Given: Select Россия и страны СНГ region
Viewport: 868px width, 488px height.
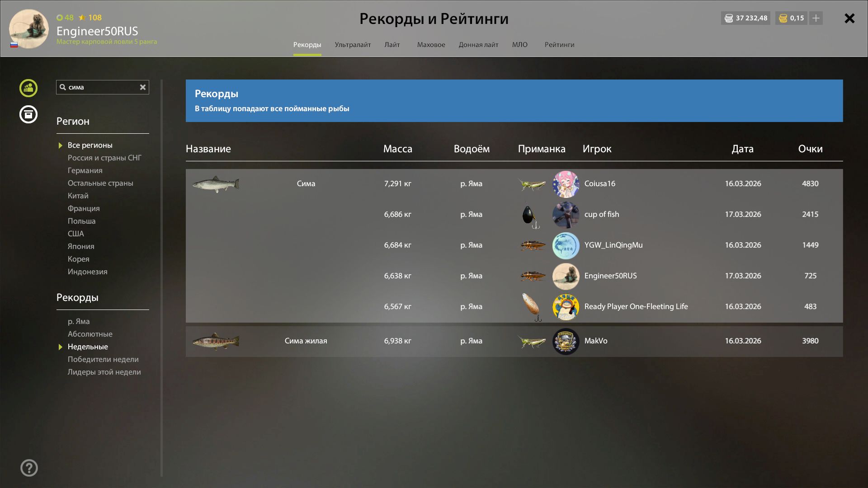Looking at the screenshot, I should pyautogui.click(x=104, y=158).
